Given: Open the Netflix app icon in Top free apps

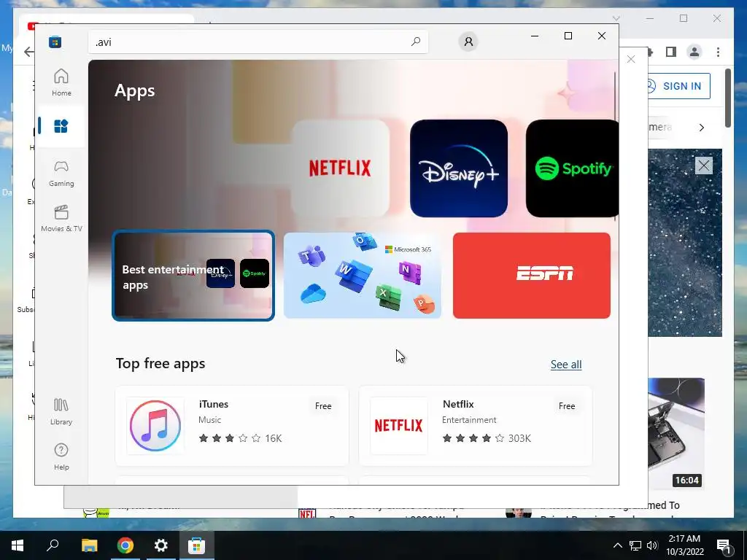Looking at the screenshot, I should pos(399,426).
